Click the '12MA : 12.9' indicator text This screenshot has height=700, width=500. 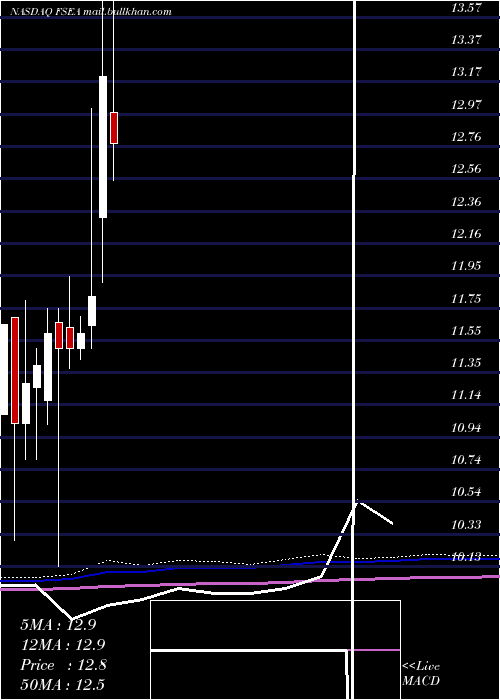pyautogui.click(x=63, y=645)
